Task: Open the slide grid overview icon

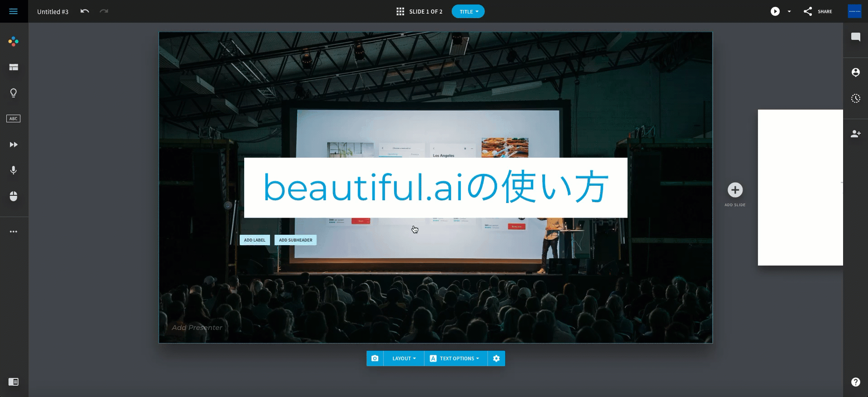Action: click(x=400, y=12)
